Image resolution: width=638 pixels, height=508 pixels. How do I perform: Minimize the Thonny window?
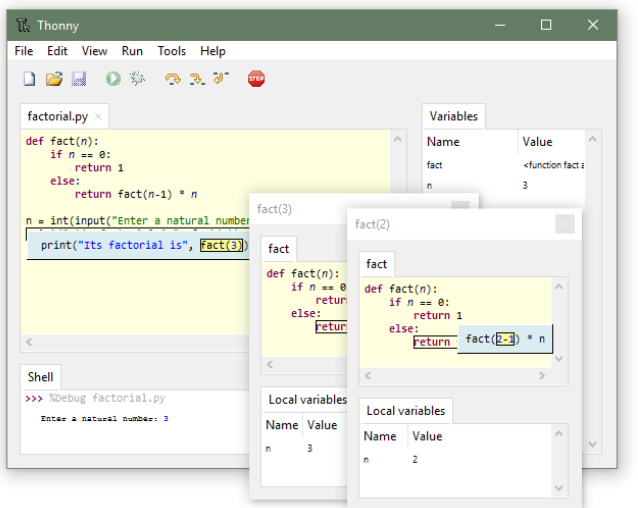tap(500, 25)
